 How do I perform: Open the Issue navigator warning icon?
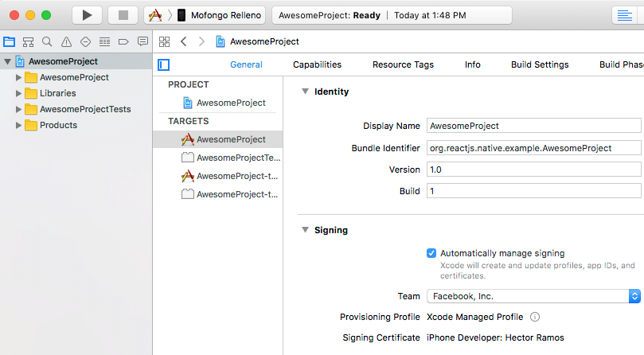pos(66,41)
